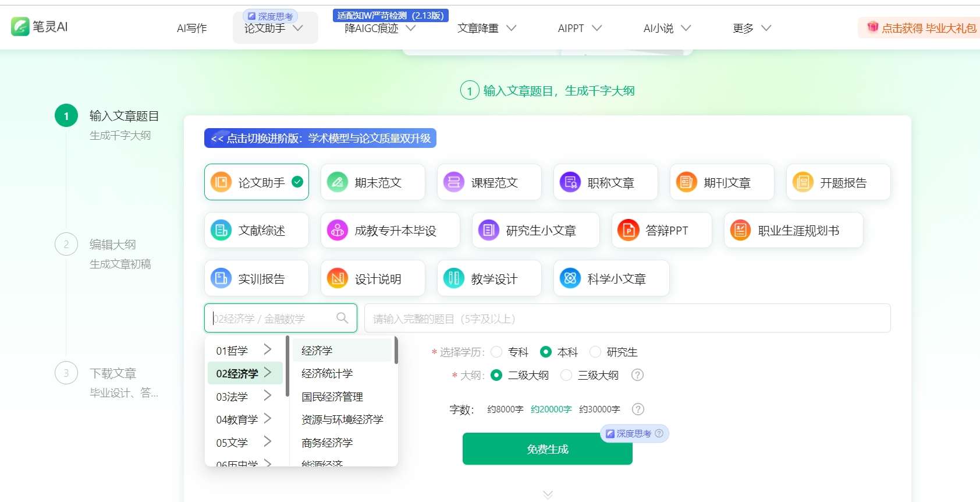Viewport: 980px width, 502px height.
Task: Choose 约30000字 word count
Action: pyautogui.click(x=599, y=409)
